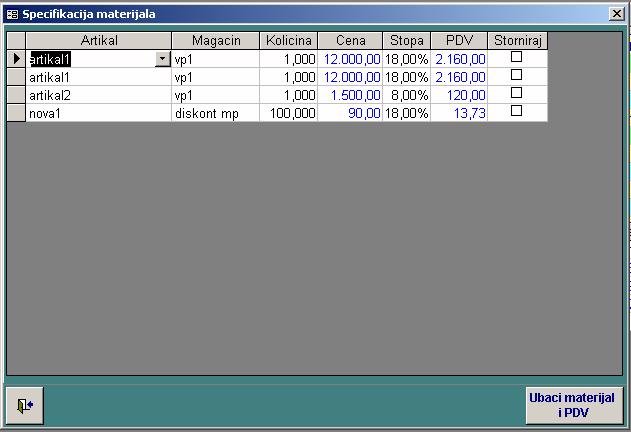Select the first row using its arrow selector

click(x=15, y=59)
